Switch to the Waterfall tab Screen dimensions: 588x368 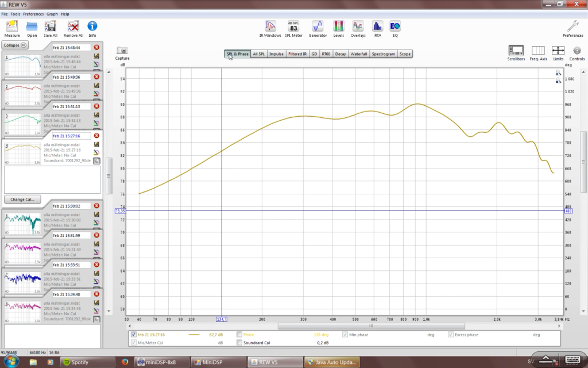pos(359,54)
